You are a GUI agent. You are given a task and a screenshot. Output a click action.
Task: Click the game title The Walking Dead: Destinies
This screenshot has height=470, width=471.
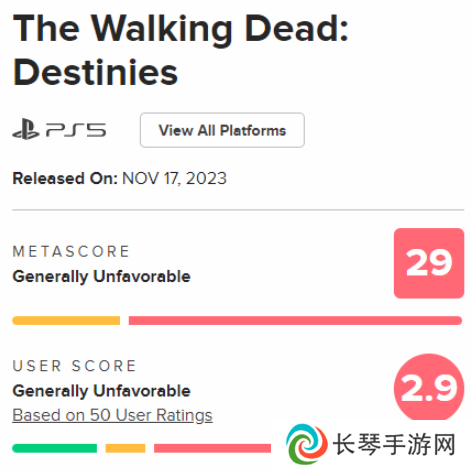tap(180, 50)
